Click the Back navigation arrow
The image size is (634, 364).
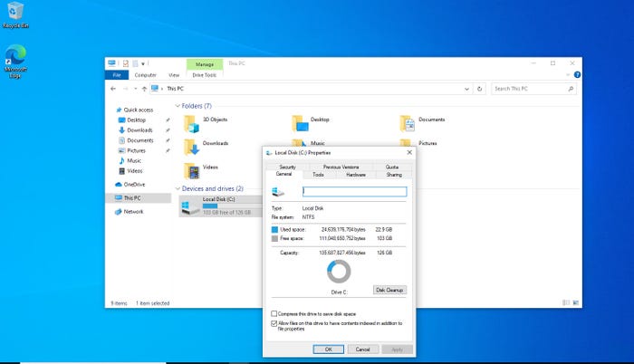pos(113,89)
